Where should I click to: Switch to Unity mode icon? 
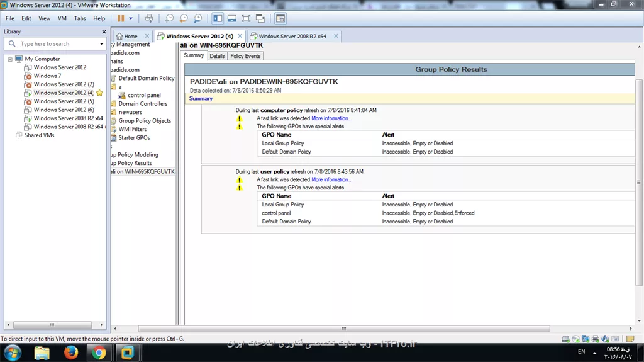[x=260, y=18]
